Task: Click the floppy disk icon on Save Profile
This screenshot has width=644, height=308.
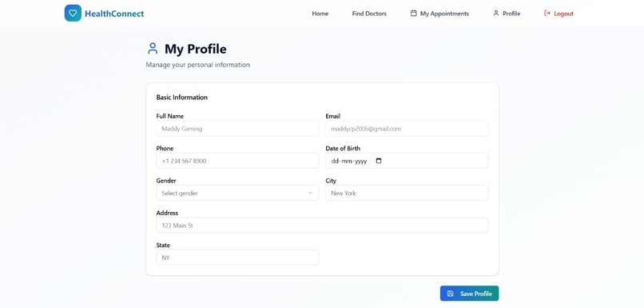Action: point(450,294)
